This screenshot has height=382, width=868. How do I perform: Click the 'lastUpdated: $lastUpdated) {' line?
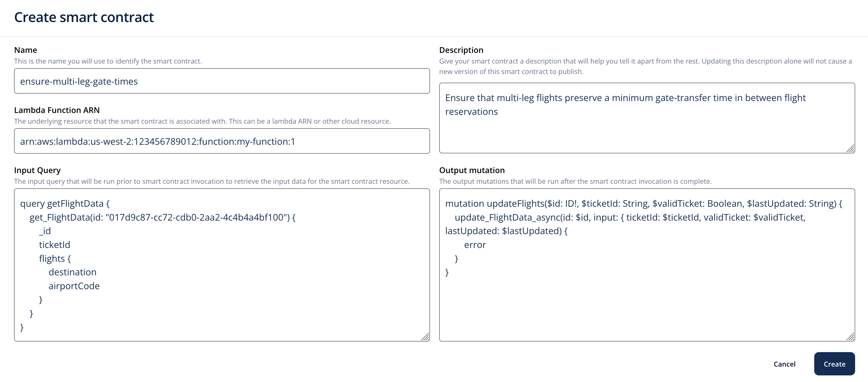(x=506, y=231)
